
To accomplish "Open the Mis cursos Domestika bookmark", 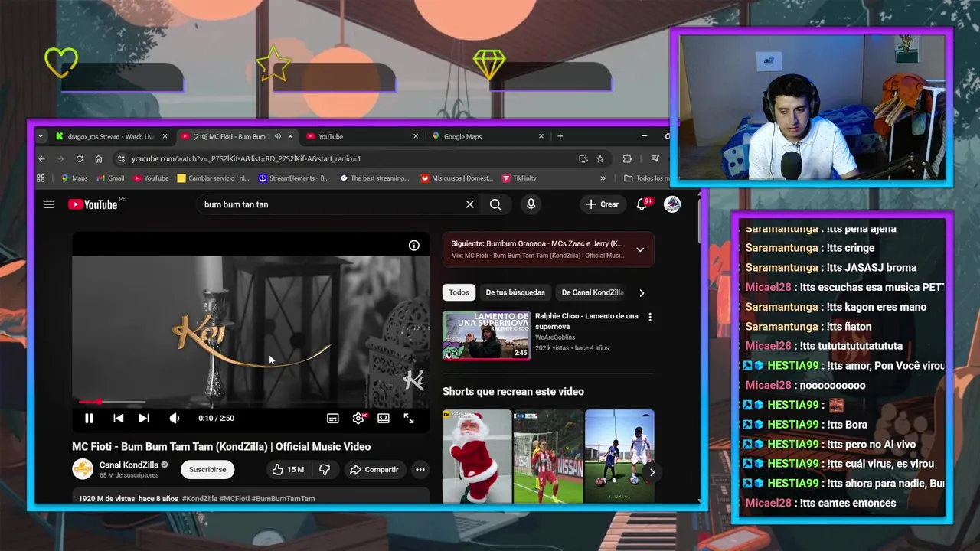I will pos(457,178).
